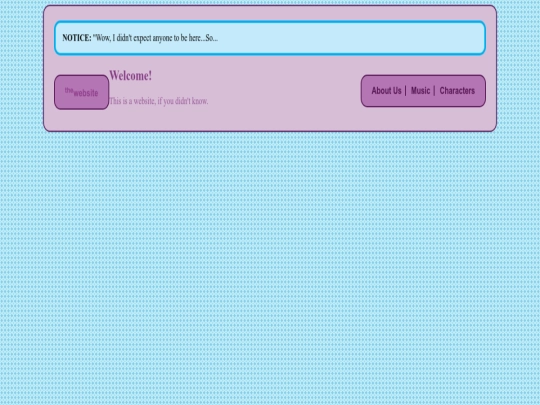Open the Characters navigation link
The image size is (540, 405).
point(457,91)
